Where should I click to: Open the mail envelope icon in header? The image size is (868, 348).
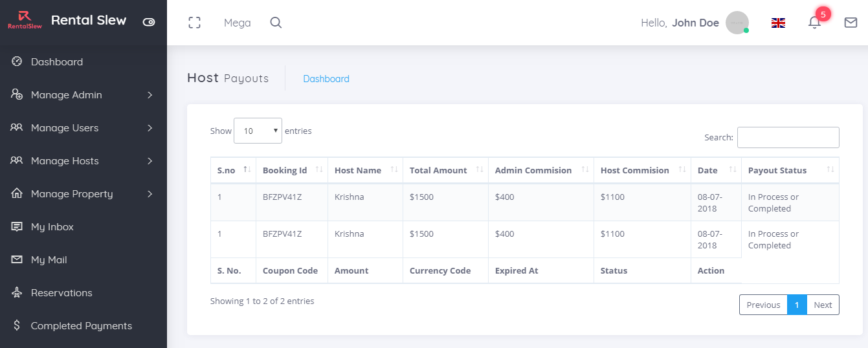pyautogui.click(x=851, y=23)
